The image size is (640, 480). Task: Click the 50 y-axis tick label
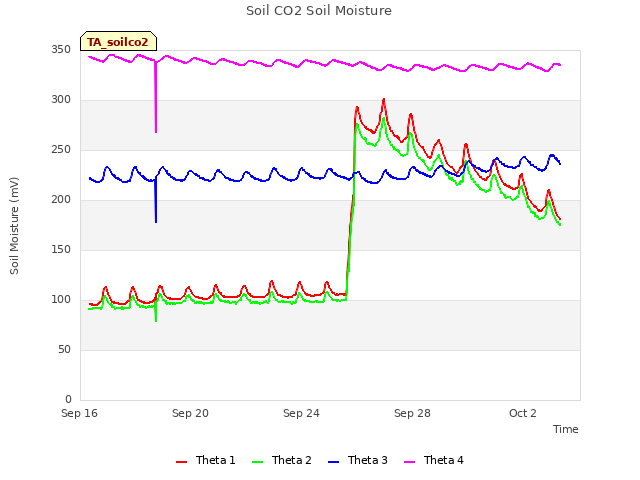click(64, 350)
